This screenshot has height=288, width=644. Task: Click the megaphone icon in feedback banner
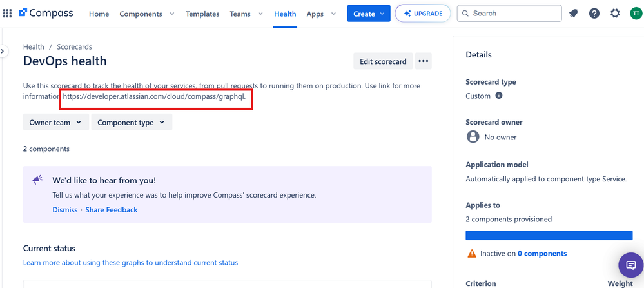[x=38, y=180]
